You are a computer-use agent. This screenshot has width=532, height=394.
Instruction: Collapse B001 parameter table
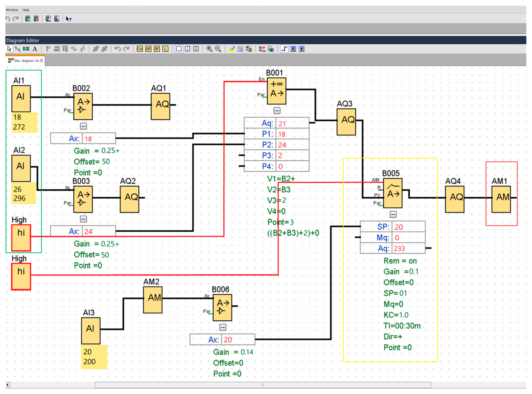pos(277,111)
